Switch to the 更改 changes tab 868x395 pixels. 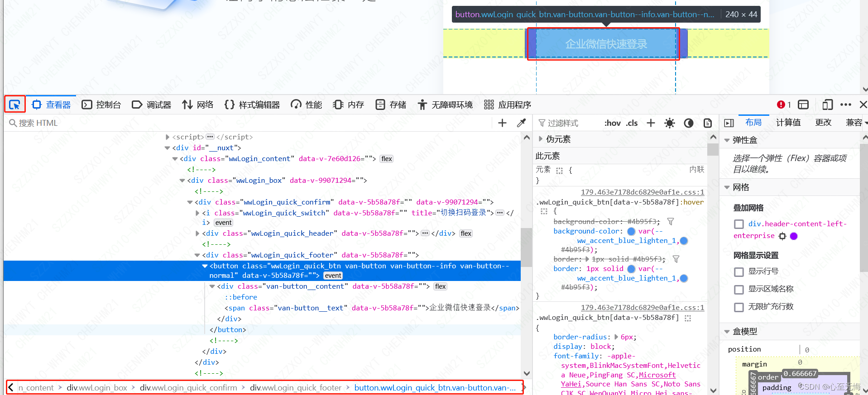(x=823, y=123)
